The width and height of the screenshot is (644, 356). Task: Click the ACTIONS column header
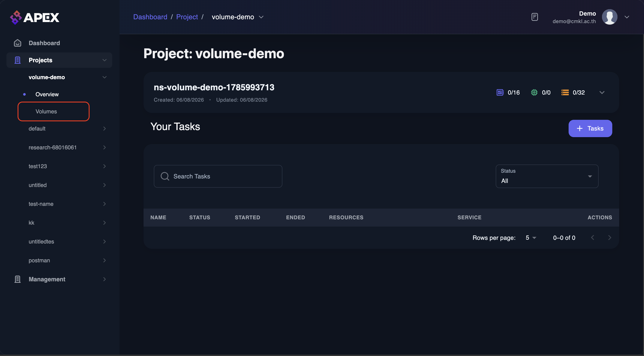(x=600, y=217)
